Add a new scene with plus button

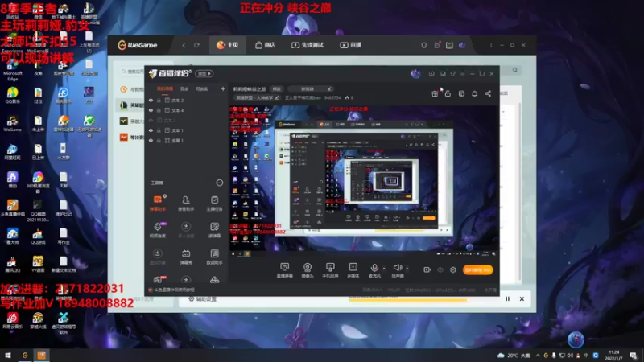pos(223,88)
